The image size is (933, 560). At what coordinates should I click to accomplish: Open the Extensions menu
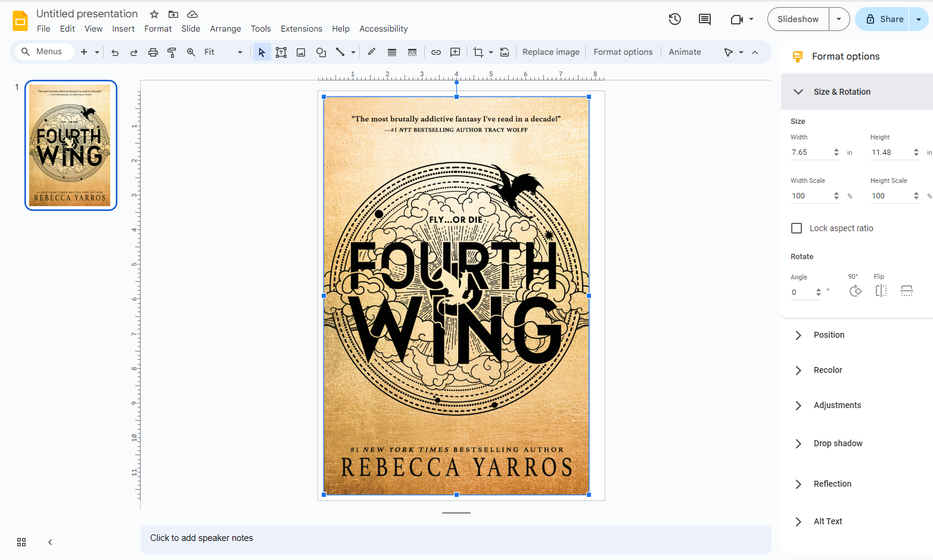pos(301,29)
